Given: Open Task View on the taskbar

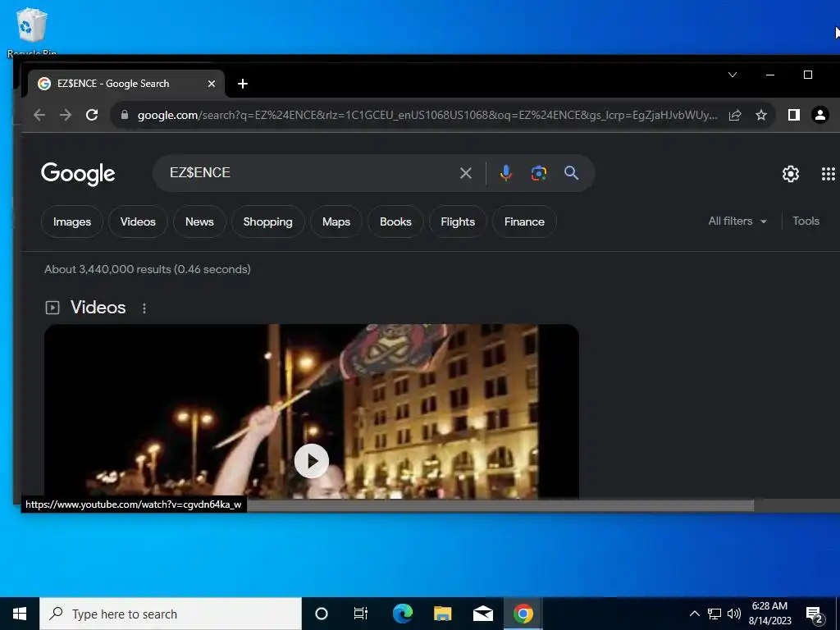Looking at the screenshot, I should 361,614.
